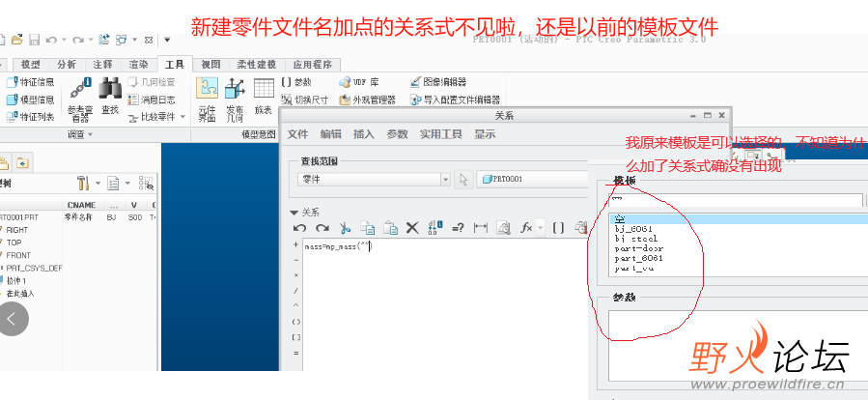This screenshot has width=868, height=400.
Task: Click the show dimension icon
Action: [x=481, y=228]
